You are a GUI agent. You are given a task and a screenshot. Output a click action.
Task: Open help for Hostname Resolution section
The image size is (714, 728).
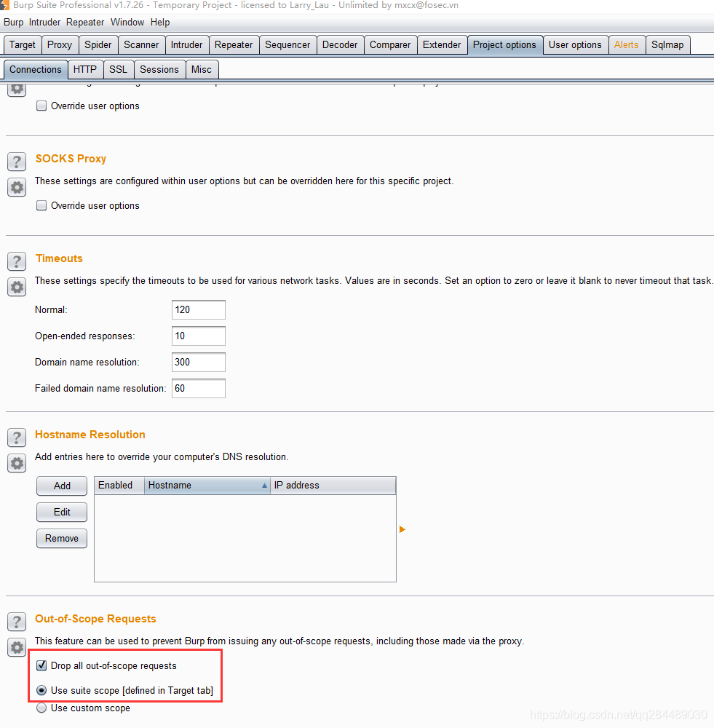(17, 438)
